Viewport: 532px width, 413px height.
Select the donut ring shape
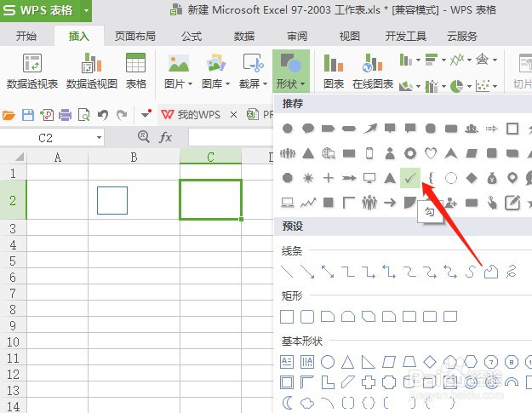410,153
